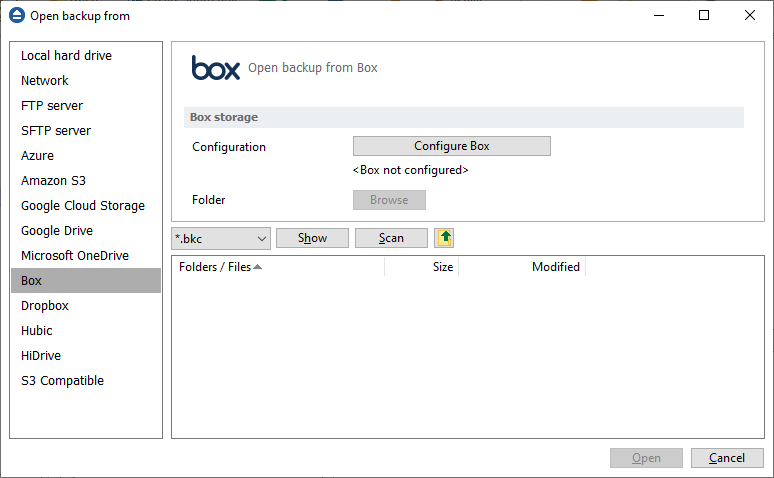Click the green up-arrow parent folder icon

click(x=444, y=238)
